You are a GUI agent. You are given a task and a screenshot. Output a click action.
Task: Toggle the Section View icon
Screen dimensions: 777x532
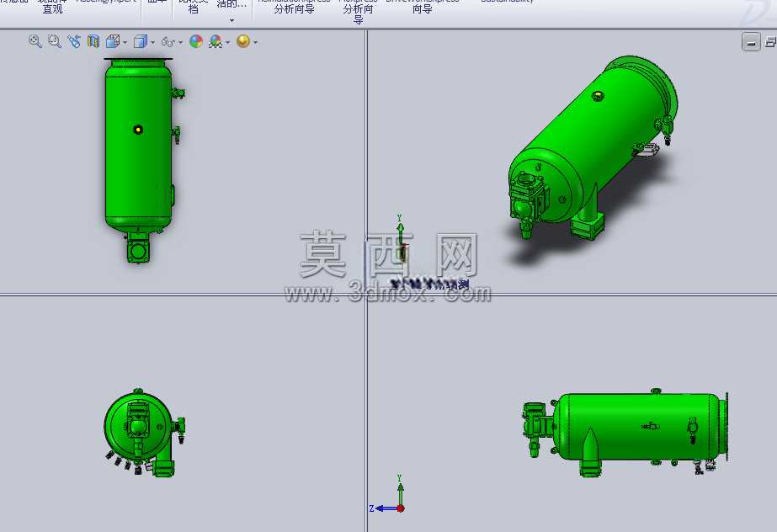(x=93, y=41)
